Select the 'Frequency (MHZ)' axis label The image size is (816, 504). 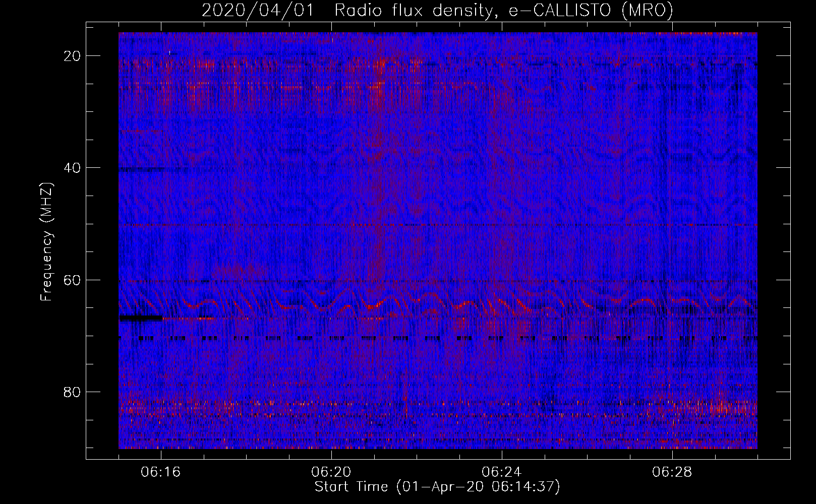pos(46,242)
